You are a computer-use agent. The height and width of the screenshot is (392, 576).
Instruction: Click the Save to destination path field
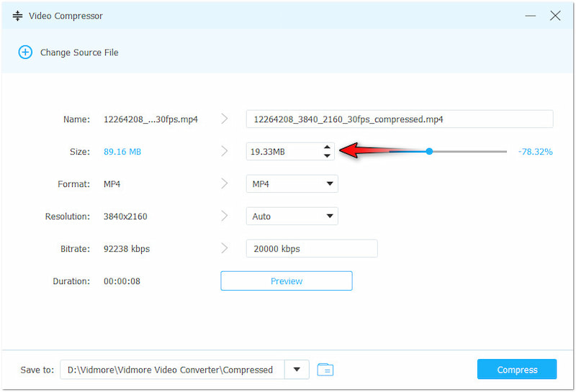coord(173,370)
